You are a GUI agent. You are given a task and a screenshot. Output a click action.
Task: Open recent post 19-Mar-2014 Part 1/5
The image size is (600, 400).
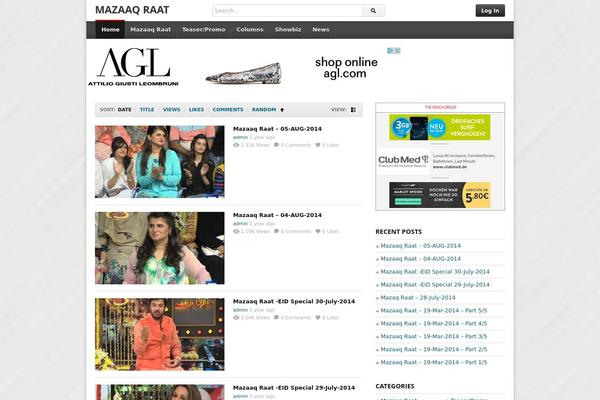[434, 362]
